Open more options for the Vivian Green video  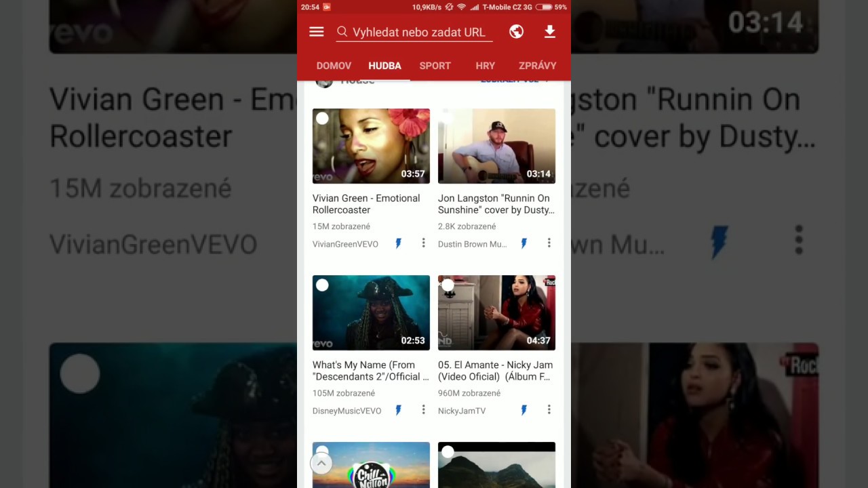coord(423,243)
